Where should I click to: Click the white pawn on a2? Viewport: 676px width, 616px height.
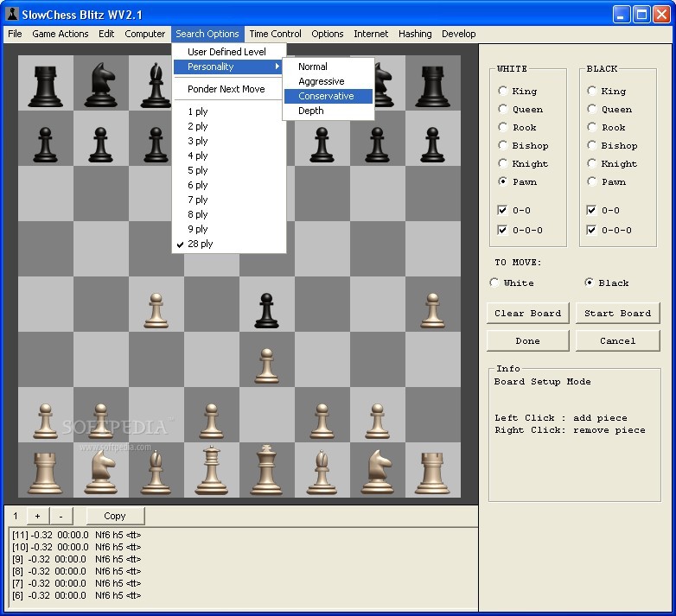pos(45,422)
